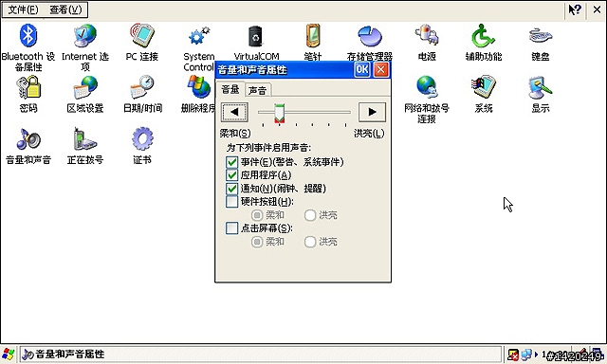Image resolution: width=607 pixels, height=364 pixels.
Task: Open the 显示 display icon
Action: click(541, 87)
